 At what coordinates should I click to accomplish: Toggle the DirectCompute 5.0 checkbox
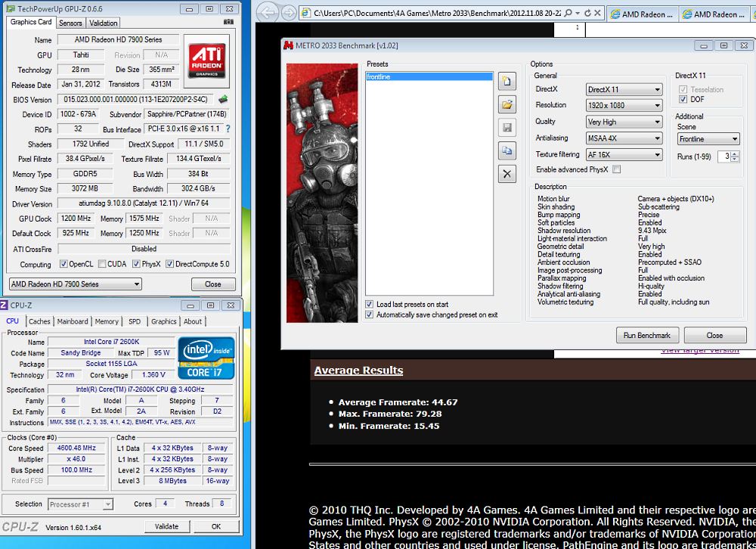tap(169, 264)
